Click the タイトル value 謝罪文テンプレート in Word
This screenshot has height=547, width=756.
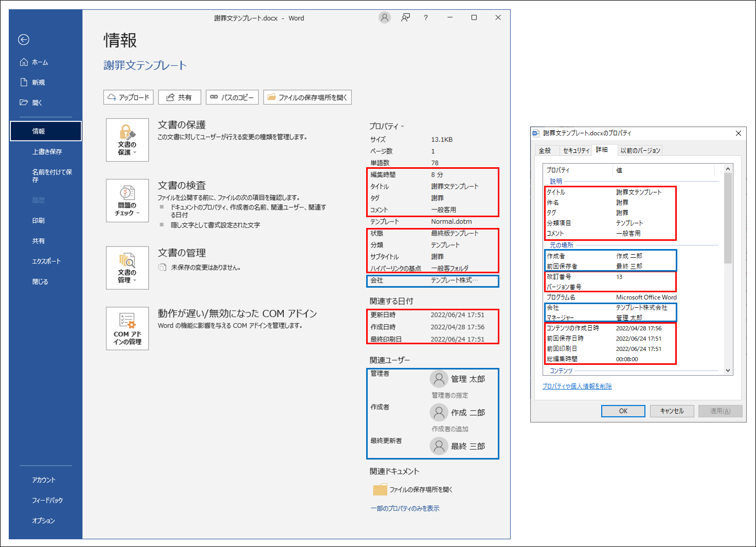pyautogui.click(x=455, y=186)
